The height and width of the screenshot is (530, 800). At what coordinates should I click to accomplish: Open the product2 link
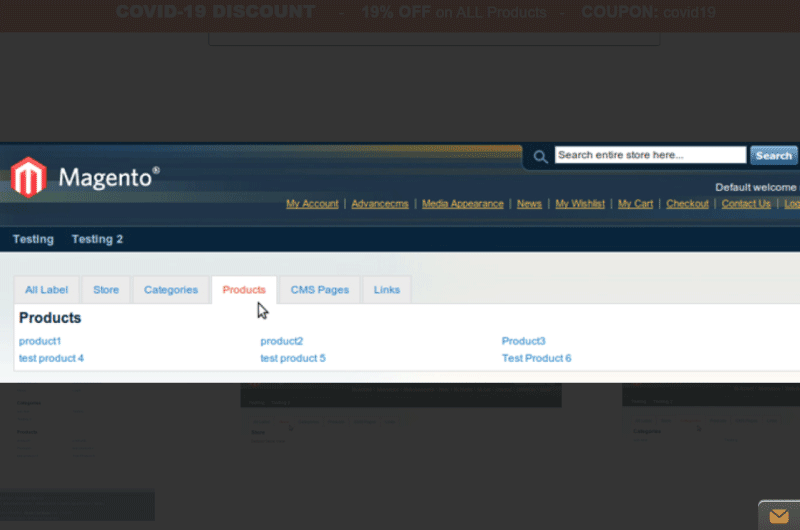(282, 341)
